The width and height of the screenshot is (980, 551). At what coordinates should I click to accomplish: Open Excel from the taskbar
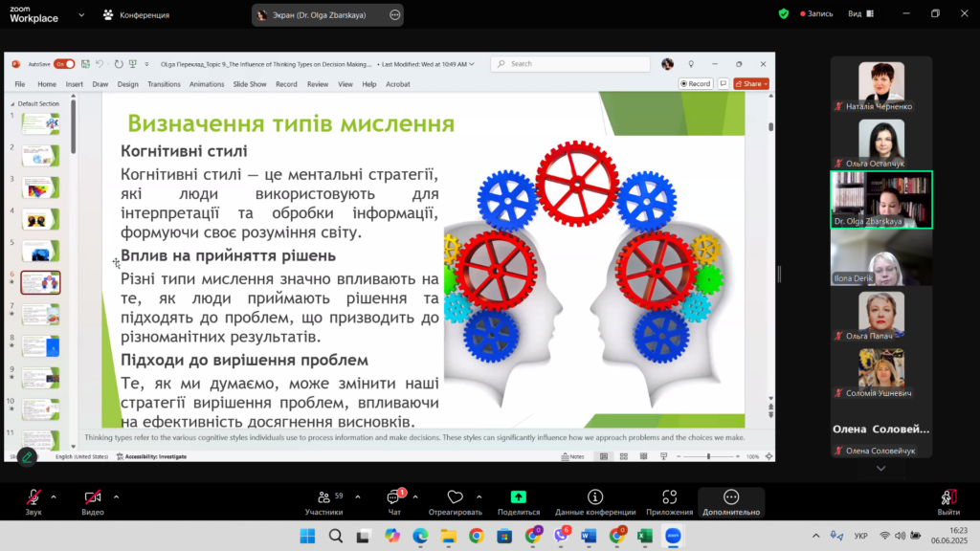tap(644, 536)
